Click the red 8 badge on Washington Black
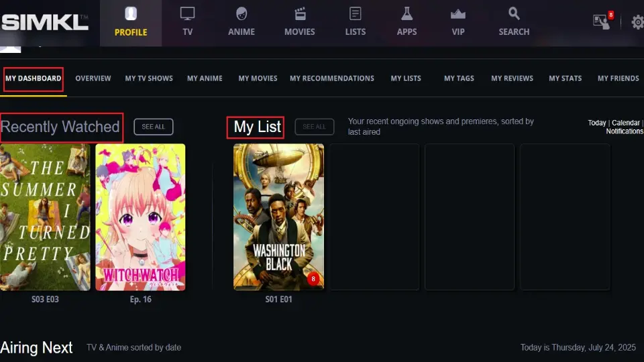The height and width of the screenshot is (362, 644). (313, 279)
